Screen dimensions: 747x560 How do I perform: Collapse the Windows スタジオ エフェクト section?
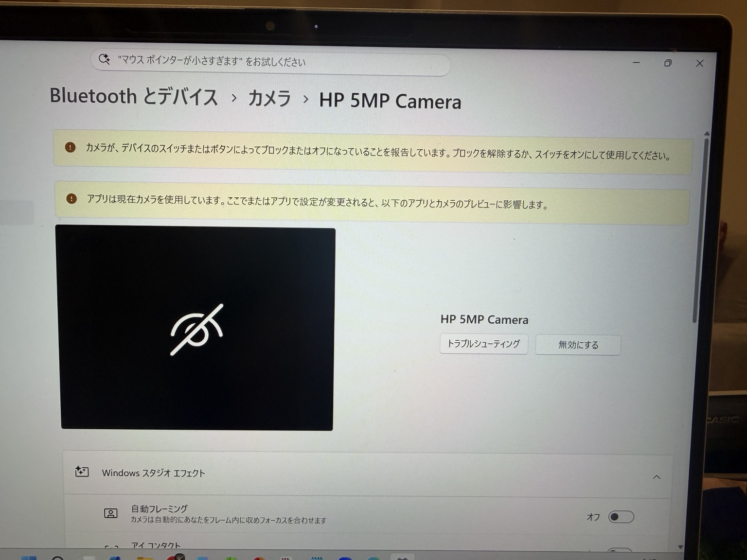tap(657, 477)
